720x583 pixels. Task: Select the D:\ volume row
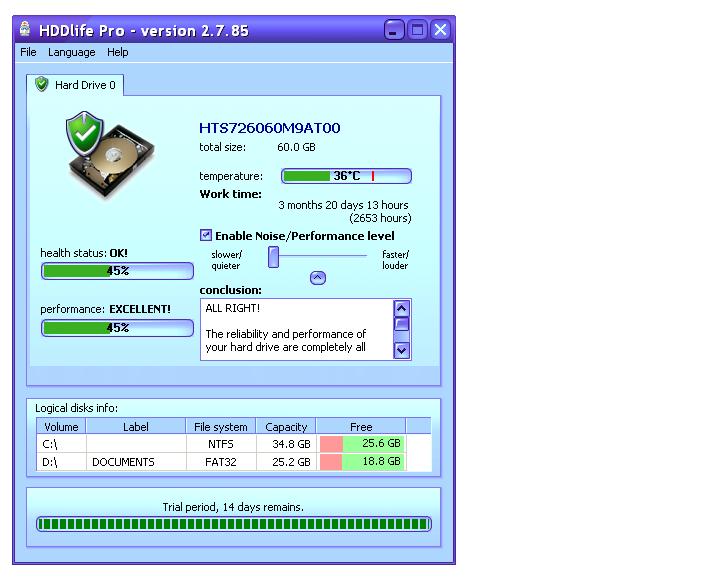pos(234,462)
